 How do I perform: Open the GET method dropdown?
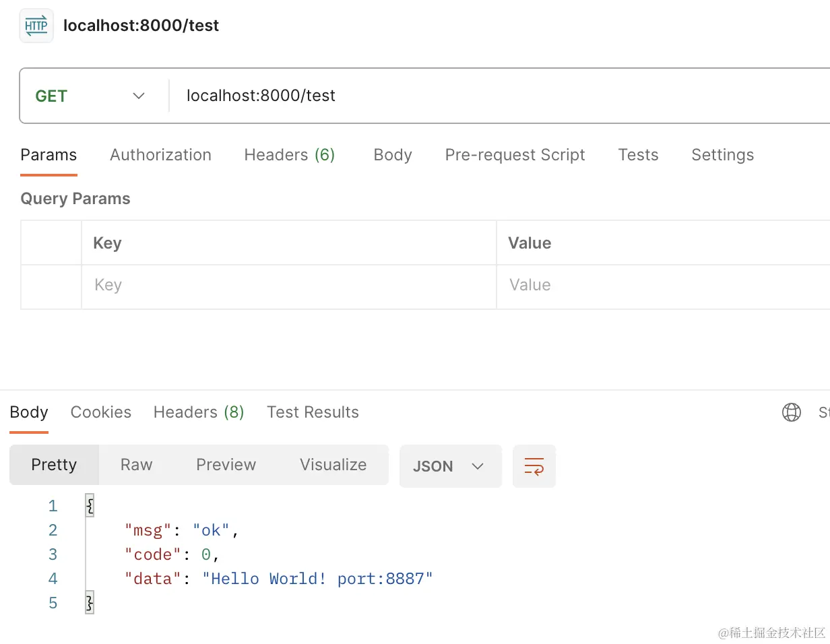(x=91, y=96)
